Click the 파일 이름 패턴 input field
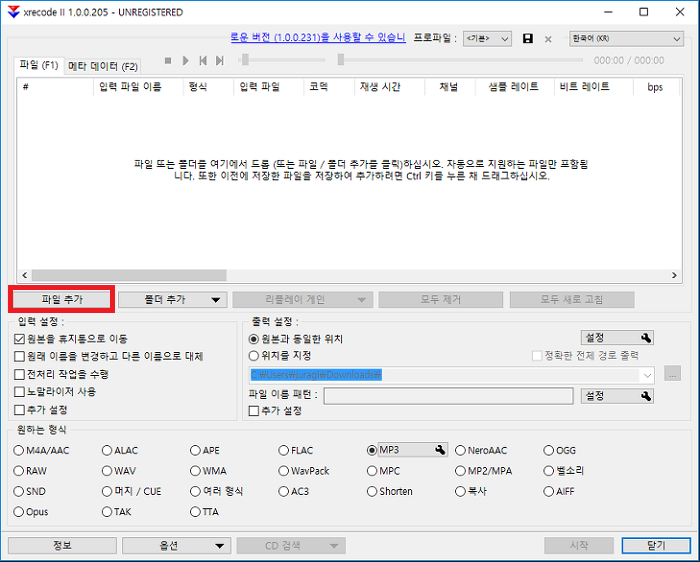The width and height of the screenshot is (700, 562). (x=448, y=396)
